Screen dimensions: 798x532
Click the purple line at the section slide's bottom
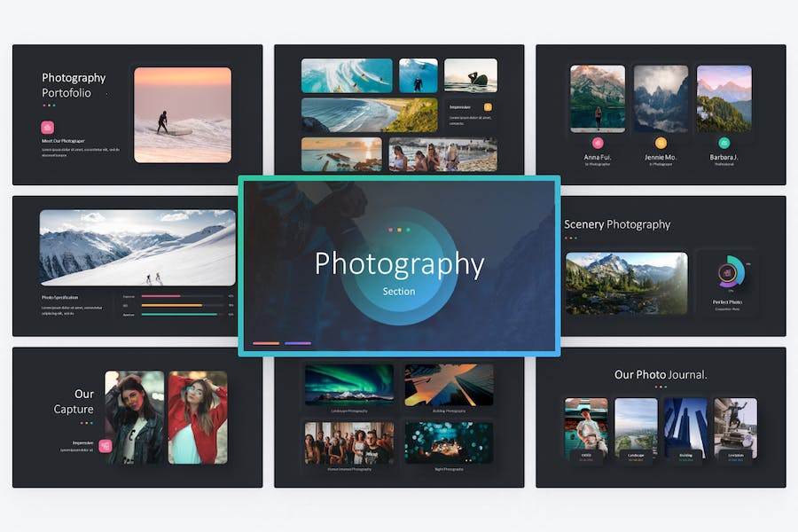click(298, 344)
